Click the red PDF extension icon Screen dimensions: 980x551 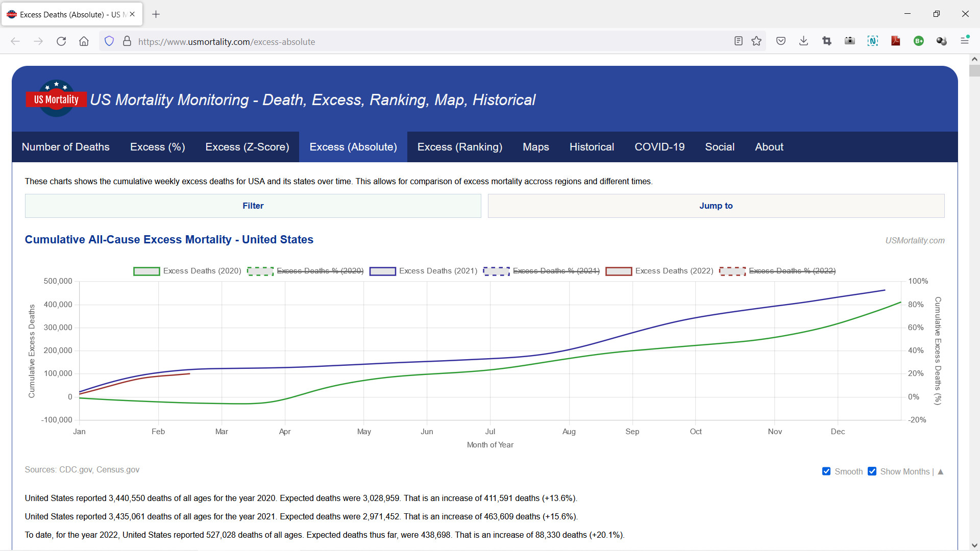click(895, 41)
